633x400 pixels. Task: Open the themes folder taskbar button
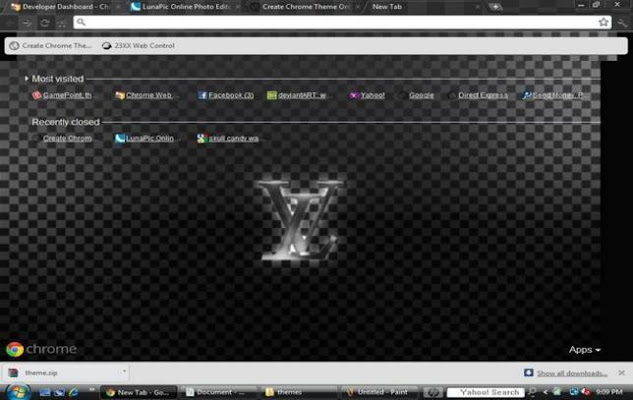(299, 392)
